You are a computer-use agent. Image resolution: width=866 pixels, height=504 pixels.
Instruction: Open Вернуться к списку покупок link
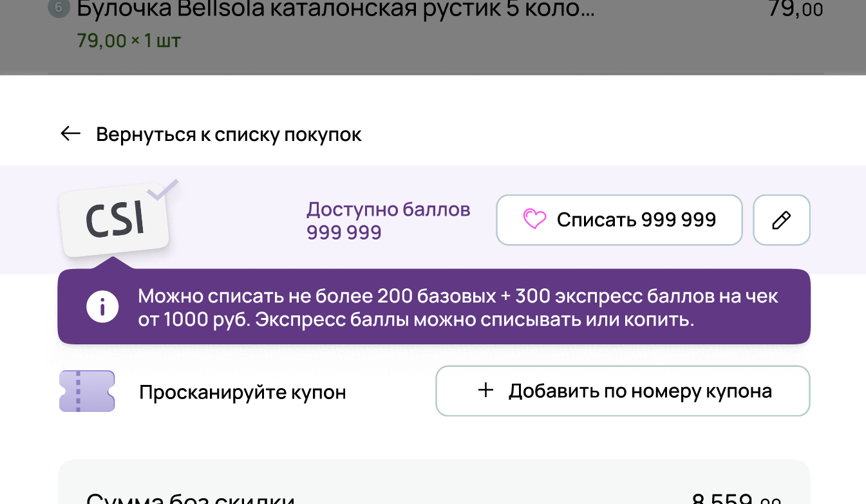(x=229, y=134)
